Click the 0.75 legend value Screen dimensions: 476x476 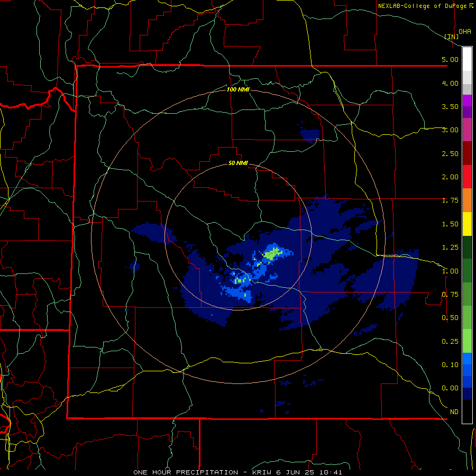450,295
